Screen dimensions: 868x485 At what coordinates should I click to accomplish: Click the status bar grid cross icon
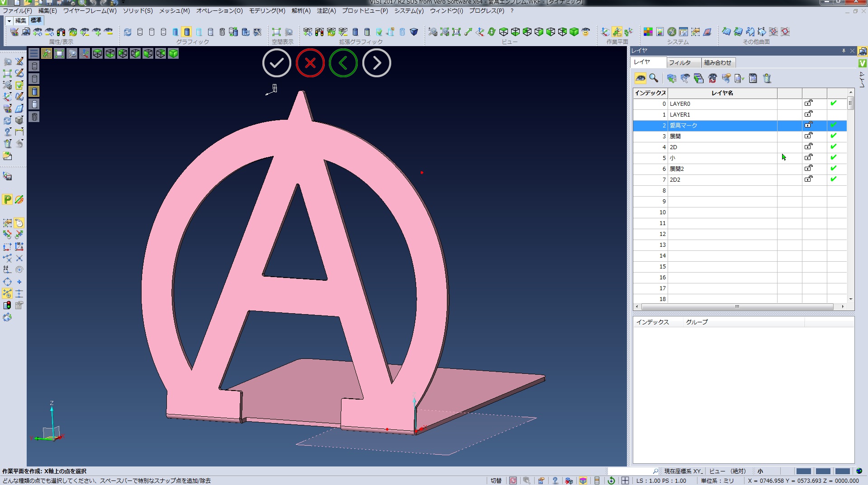click(625, 480)
